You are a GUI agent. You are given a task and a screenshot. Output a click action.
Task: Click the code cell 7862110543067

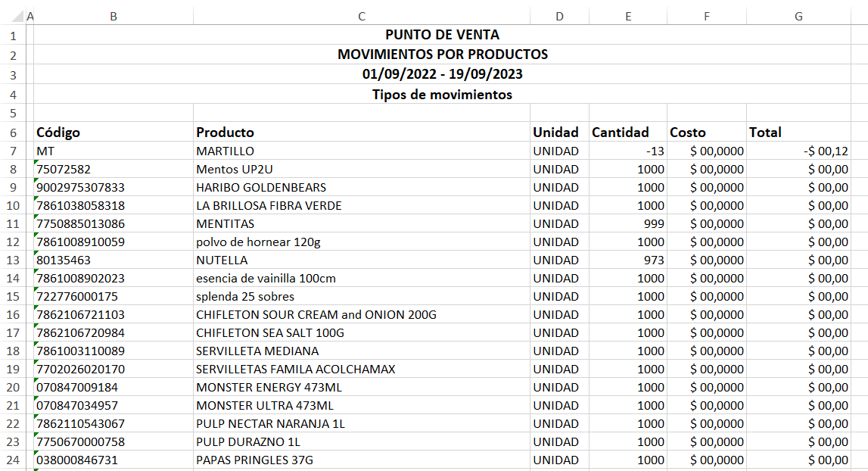pyautogui.click(x=114, y=424)
